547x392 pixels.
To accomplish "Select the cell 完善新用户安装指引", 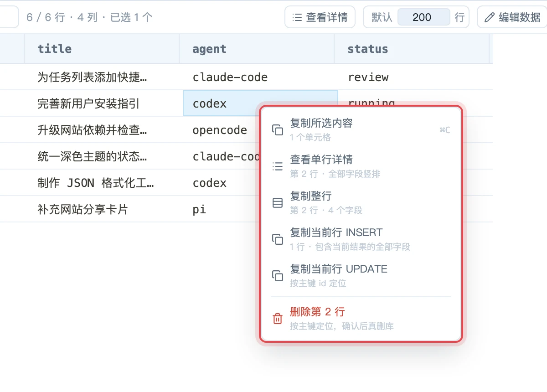I will 102,103.
